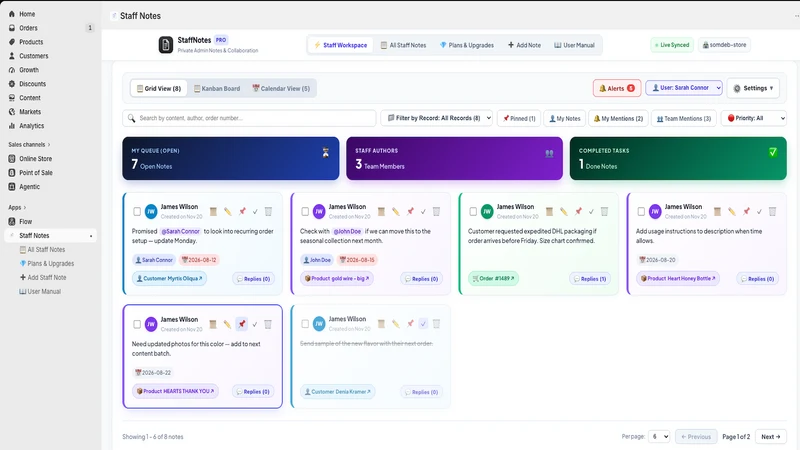Click the red Priority indicator dot
The image size is (800, 450).
tap(731, 118)
